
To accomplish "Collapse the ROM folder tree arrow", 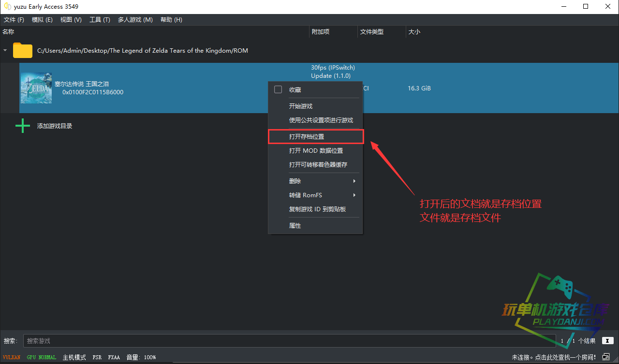I will [5, 50].
